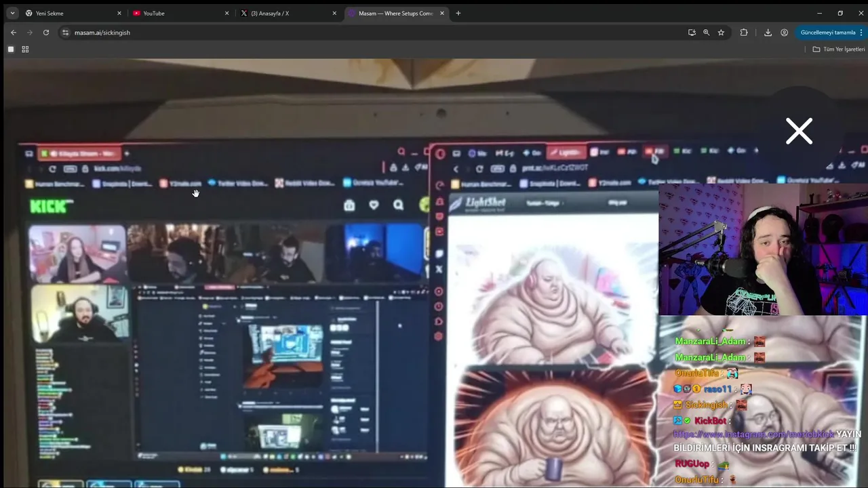Open a new tab with the plus button

tap(458, 13)
